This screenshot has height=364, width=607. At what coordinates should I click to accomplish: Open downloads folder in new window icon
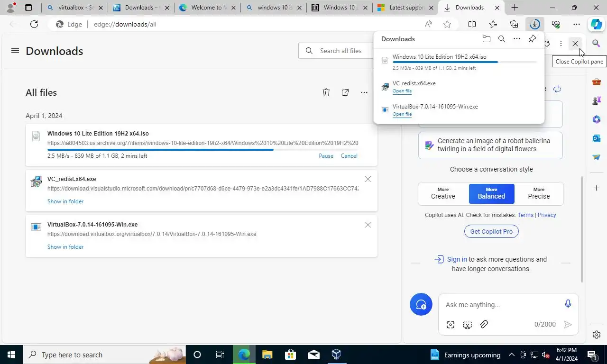click(x=345, y=92)
